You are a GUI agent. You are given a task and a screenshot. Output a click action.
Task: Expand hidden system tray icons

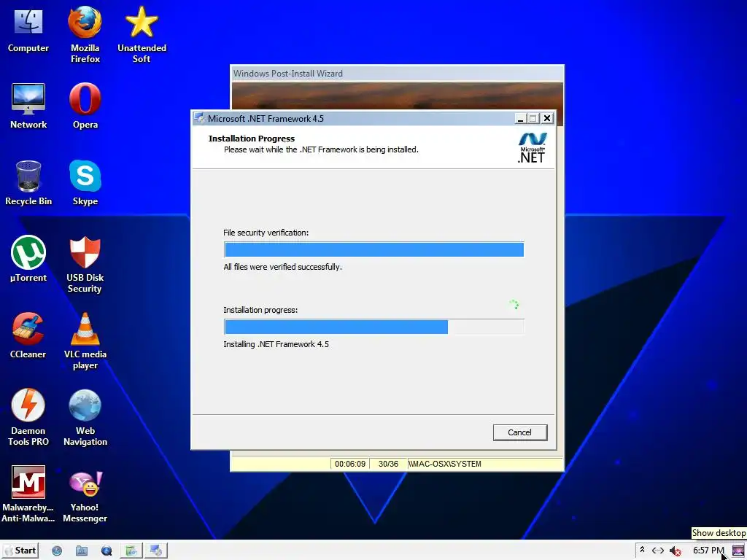click(642, 550)
